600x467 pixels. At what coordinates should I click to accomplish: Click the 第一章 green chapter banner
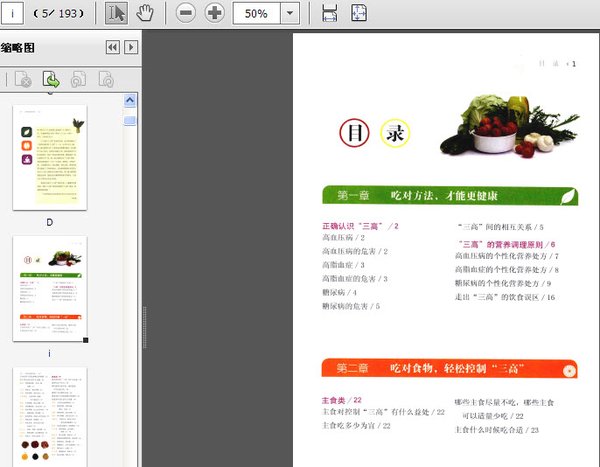450,196
